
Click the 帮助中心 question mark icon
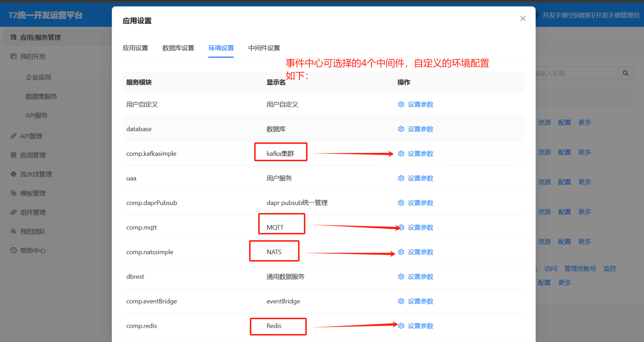click(13, 251)
